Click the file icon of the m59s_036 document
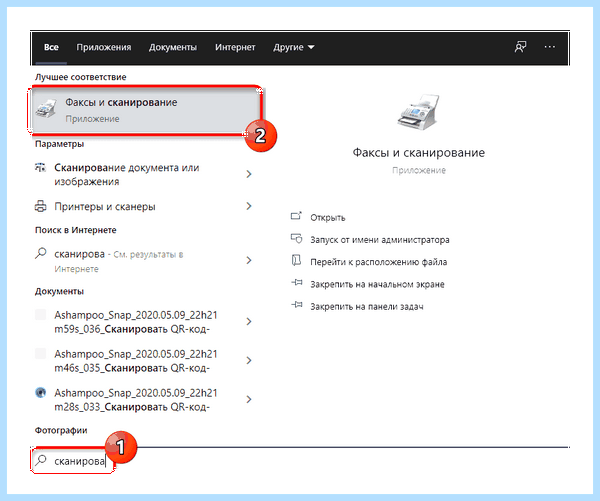600x501 pixels. [x=41, y=315]
